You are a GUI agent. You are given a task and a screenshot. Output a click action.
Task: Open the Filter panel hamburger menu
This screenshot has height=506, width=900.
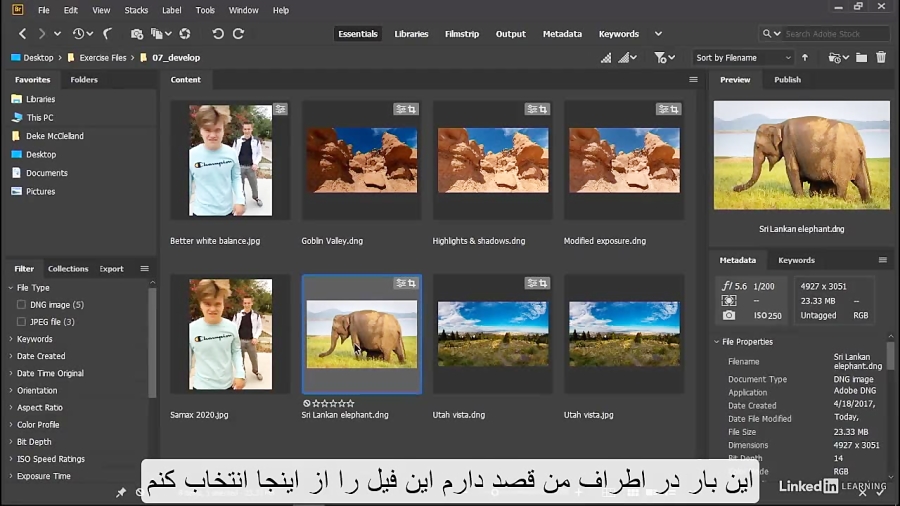pyautogui.click(x=145, y=268)
